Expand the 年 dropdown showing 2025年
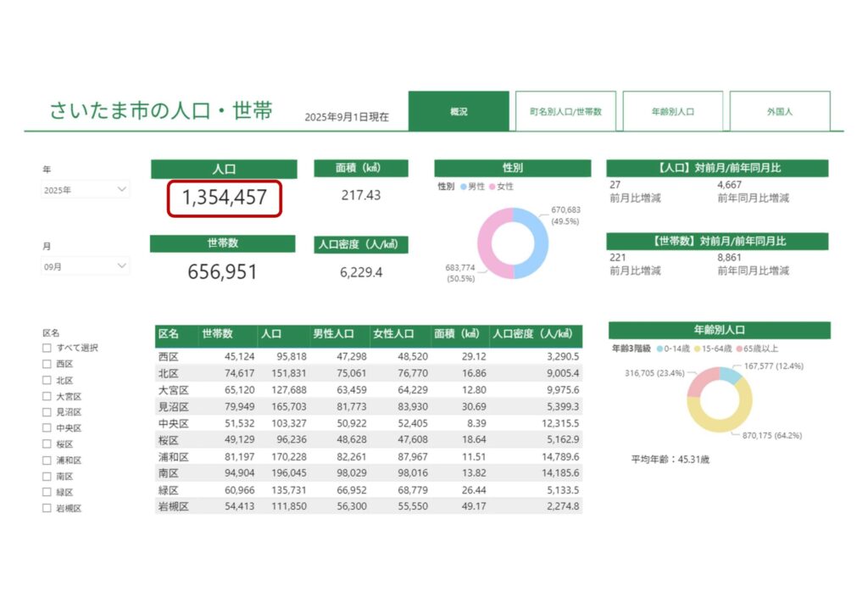Image resolution: width=868 pixels, height=614 pixels. click(x=86, y=190)
